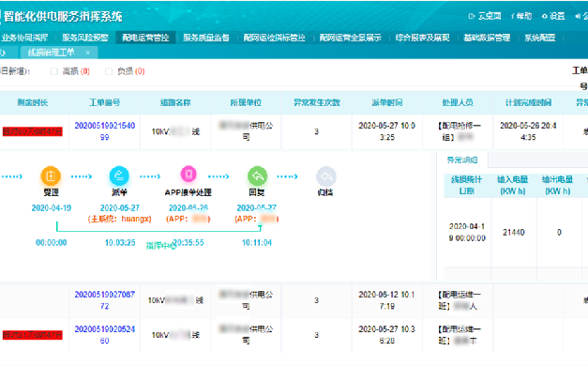Open the 业务协同指挥 menu
The height and width of the screenshot is (366, 588).
(24, 38)
